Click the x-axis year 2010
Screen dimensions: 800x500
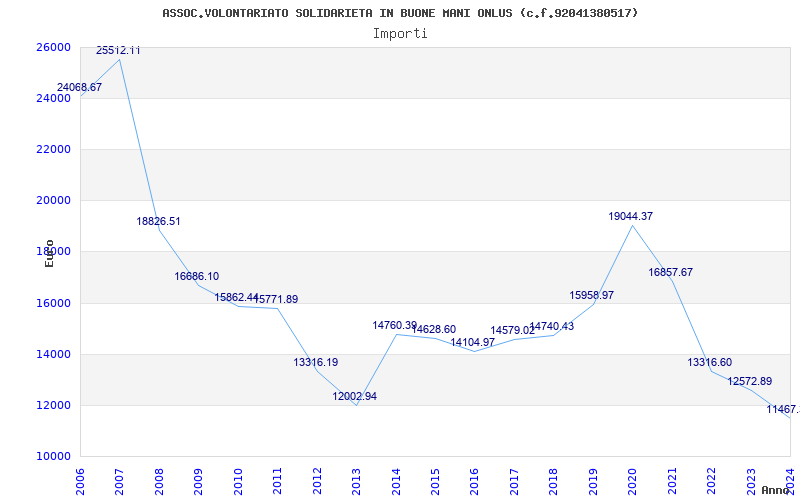click(x=238, y=481)
